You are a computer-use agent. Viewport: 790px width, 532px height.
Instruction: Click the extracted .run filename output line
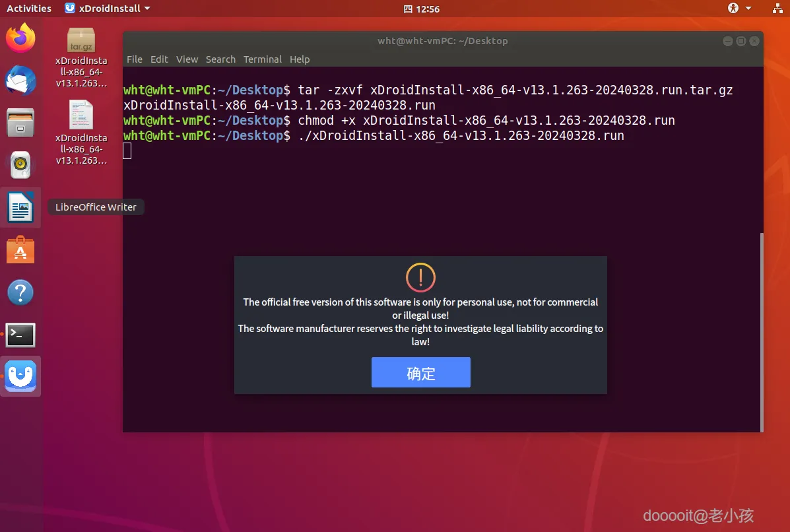[x=280, y=106]
